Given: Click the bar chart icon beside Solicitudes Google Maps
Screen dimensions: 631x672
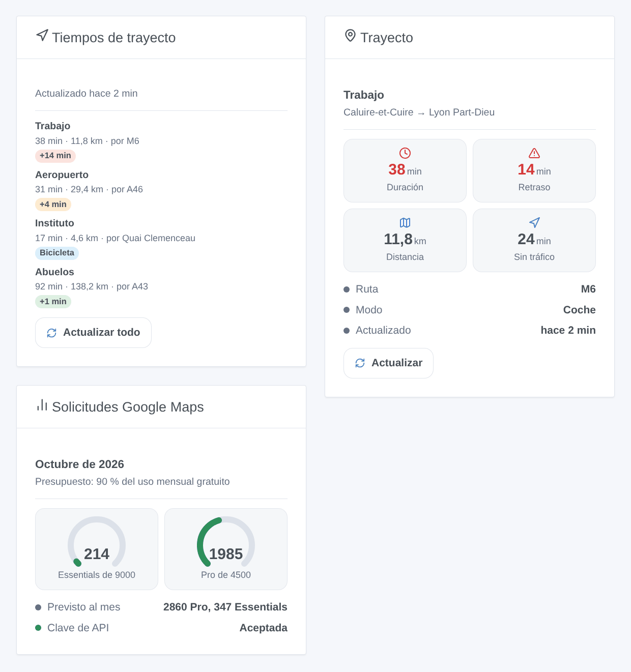Looking at the screenshot, I should (42, 405).
